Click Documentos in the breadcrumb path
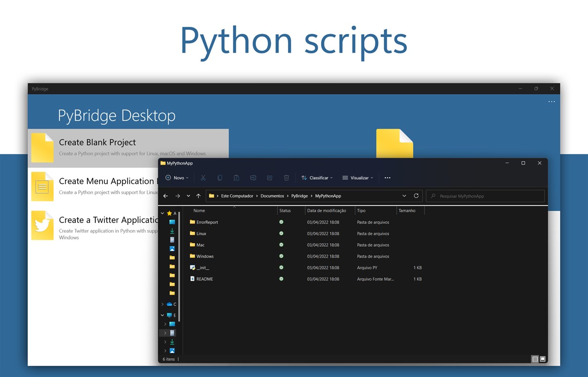 [x=272, y=195]
